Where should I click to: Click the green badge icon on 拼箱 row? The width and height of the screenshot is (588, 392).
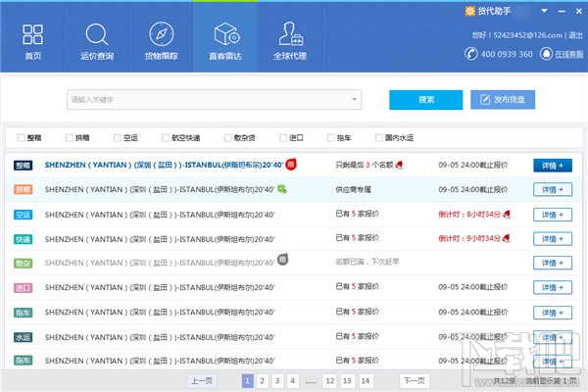[x=282, y=189]
